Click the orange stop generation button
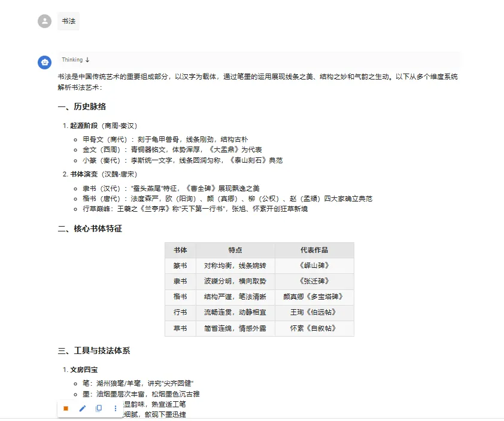 point(66,408)
